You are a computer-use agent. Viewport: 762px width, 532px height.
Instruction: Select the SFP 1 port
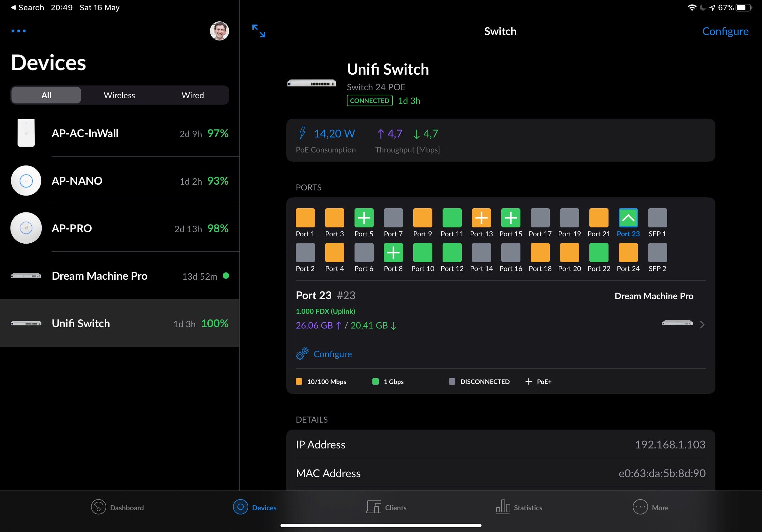657,218
